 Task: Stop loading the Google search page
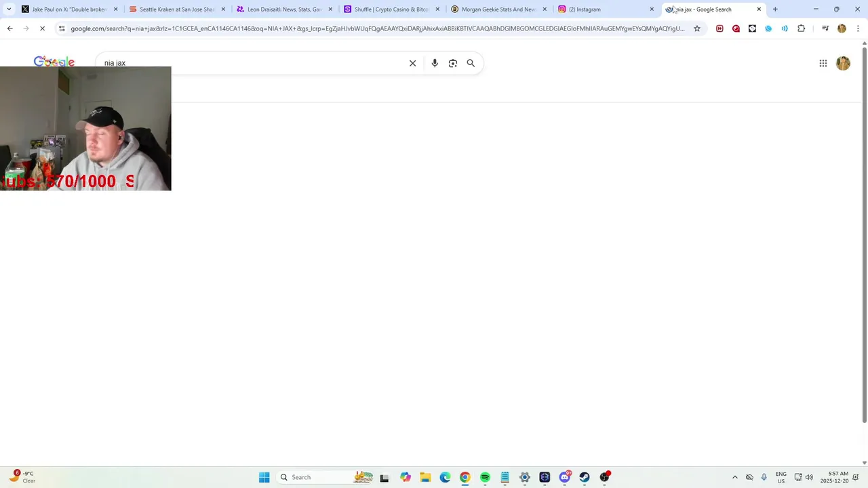click(x=42, y=28)
